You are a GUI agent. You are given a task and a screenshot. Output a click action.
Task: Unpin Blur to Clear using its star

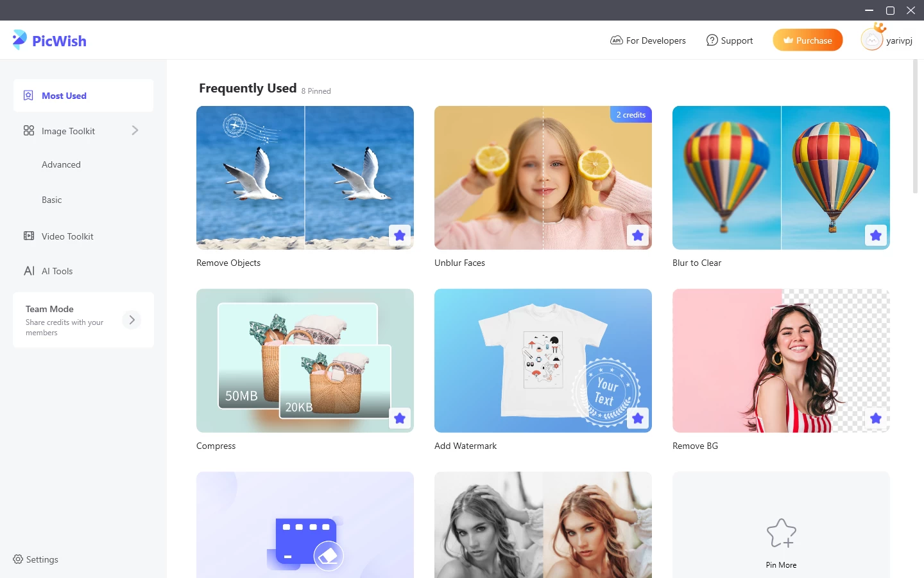tap(876, 236)
